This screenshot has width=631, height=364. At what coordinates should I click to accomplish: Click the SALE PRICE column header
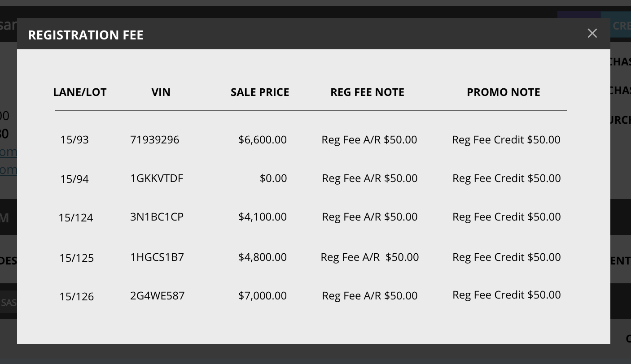pos(260,92)
